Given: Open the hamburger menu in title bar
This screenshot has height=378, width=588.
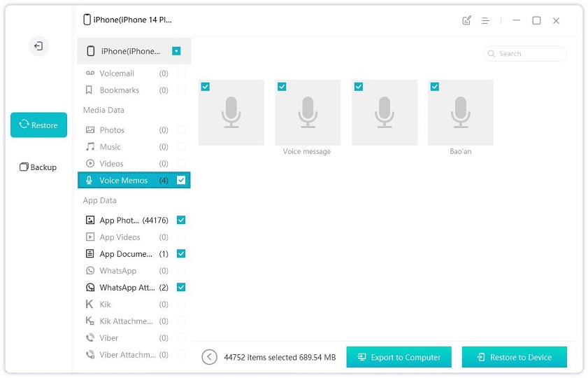Looking at the screenshot, I should click(485, 21).
